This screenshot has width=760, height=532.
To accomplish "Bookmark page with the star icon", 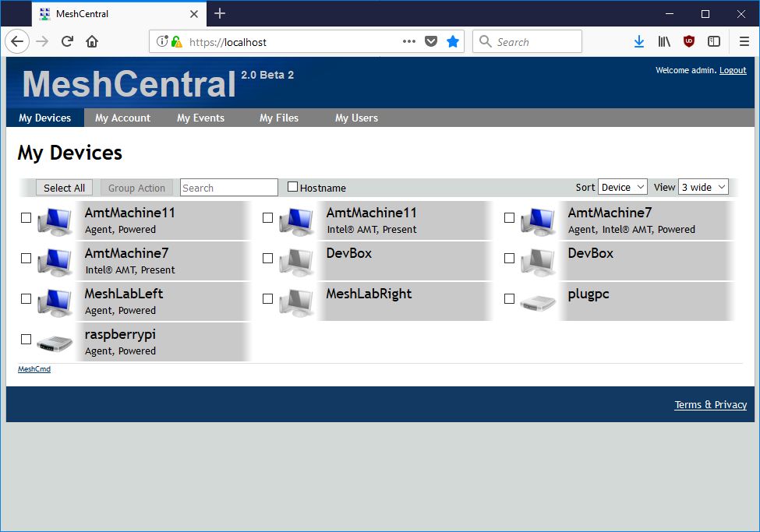I will point(453,42).
